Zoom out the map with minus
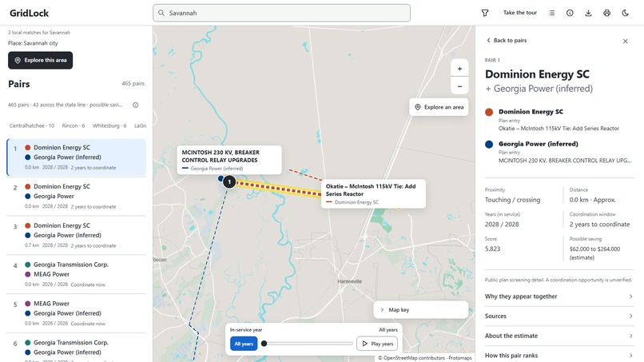 [x=459, y=86]
